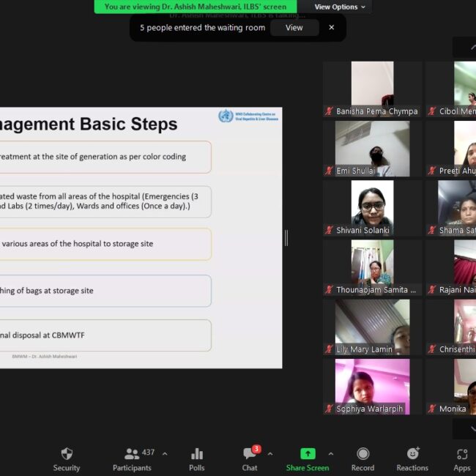Viewport: 476px width, 476px height.
Task: Expand the caret next to Chat
Action: click(269, 454)
